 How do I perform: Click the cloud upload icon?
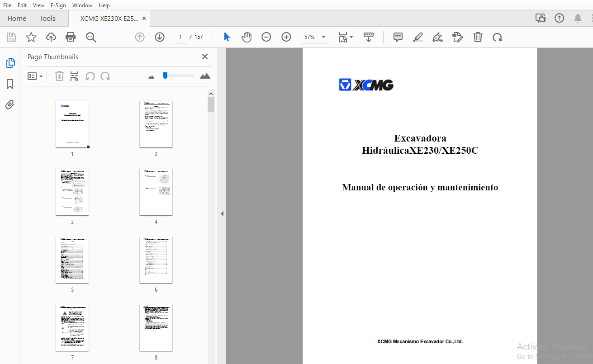(x=51, y=37)
